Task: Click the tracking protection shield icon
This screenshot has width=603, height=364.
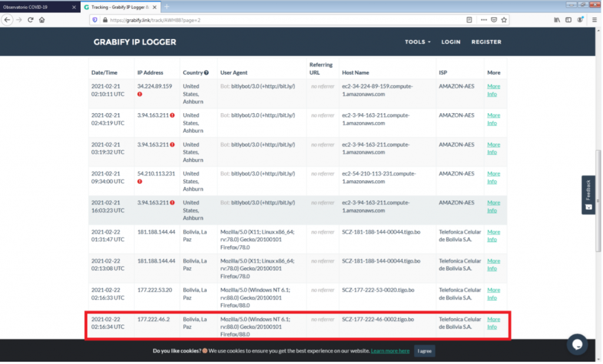Action: pos(94,19)
